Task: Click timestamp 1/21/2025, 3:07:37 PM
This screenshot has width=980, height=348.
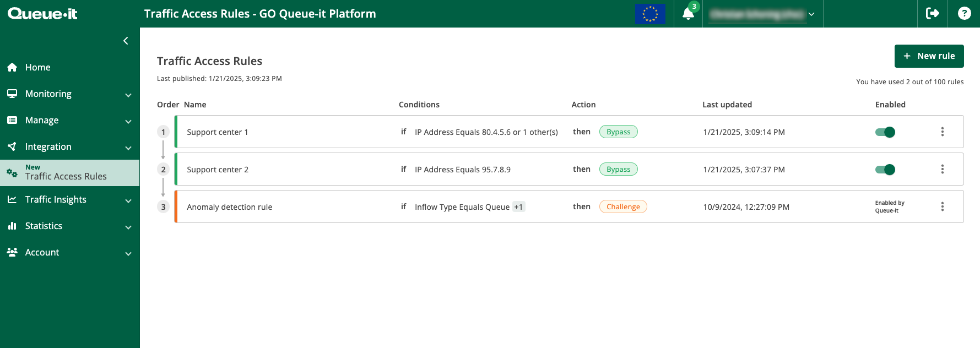Action: point(744,170)
